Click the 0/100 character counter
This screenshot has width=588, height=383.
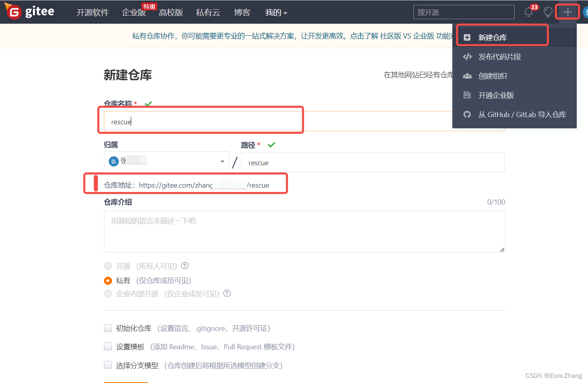pos(496,202)
